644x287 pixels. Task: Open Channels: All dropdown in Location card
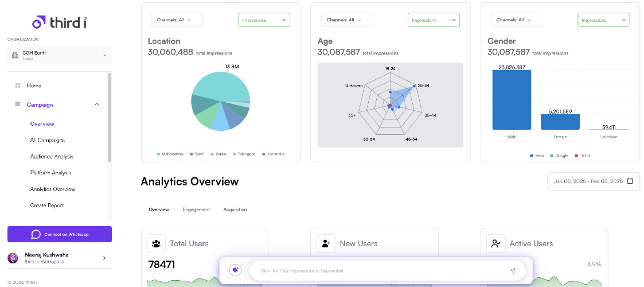click(x=177, y=20)
